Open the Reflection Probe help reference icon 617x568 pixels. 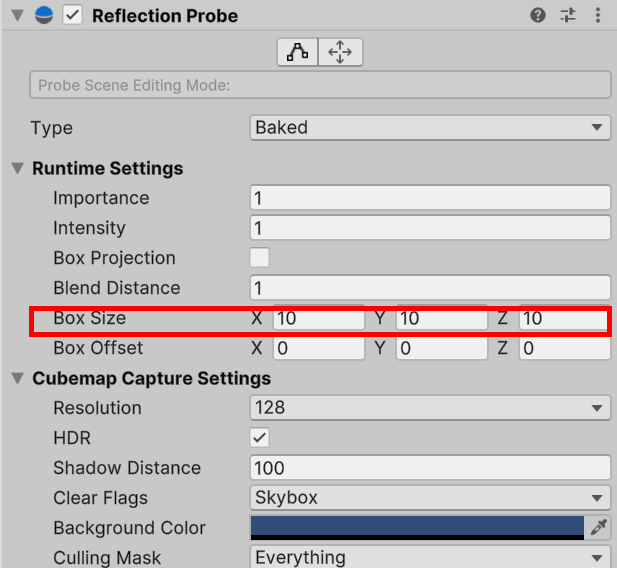[x=538, y=16]
